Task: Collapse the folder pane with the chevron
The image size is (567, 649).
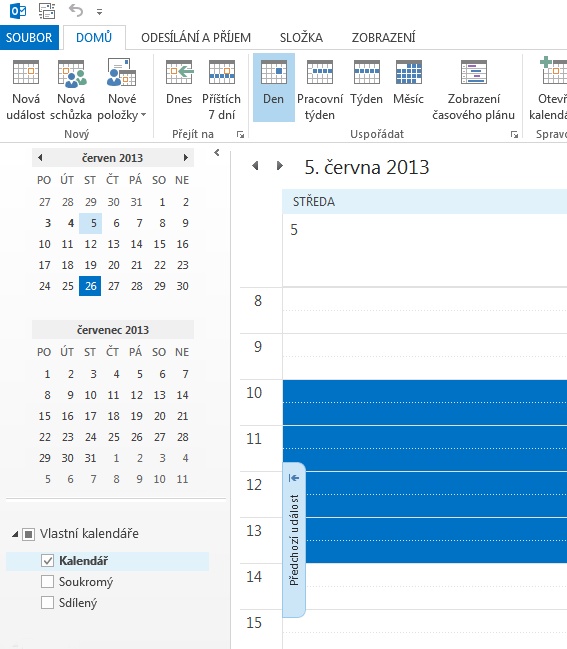Action: (x=216, y=153)
